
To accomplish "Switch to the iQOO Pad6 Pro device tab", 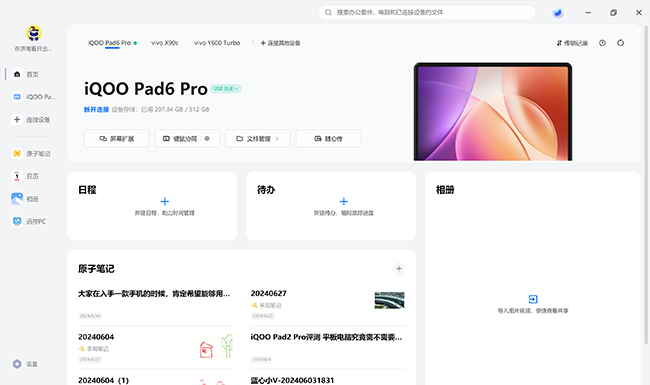I will coord(112,43).
